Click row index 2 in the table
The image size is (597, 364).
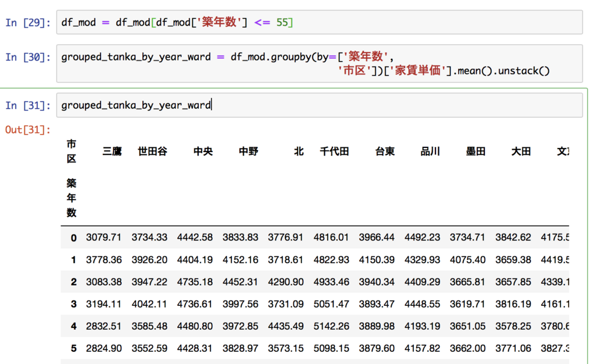[x=73, y=282]
